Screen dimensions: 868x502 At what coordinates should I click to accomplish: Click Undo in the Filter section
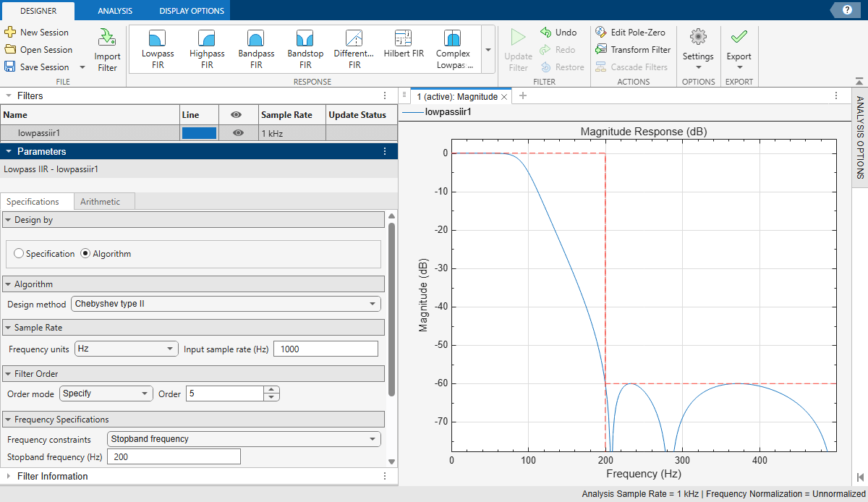tap(558, 33)
